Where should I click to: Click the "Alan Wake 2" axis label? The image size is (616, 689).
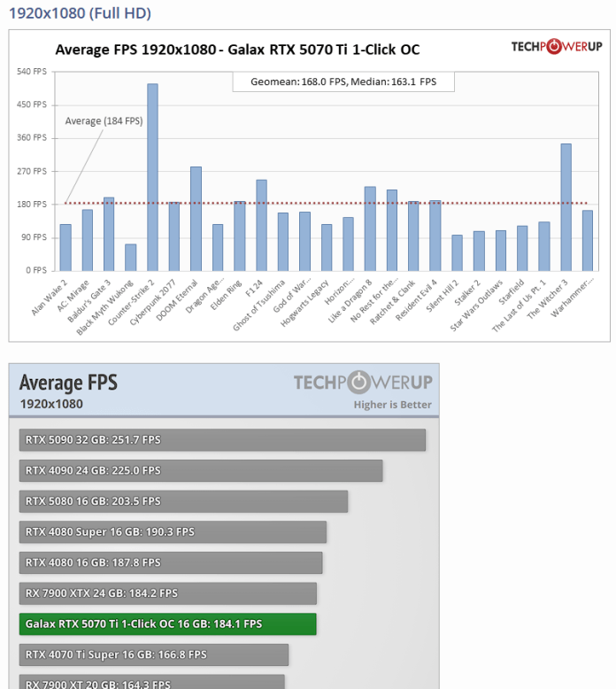(50, 298)
